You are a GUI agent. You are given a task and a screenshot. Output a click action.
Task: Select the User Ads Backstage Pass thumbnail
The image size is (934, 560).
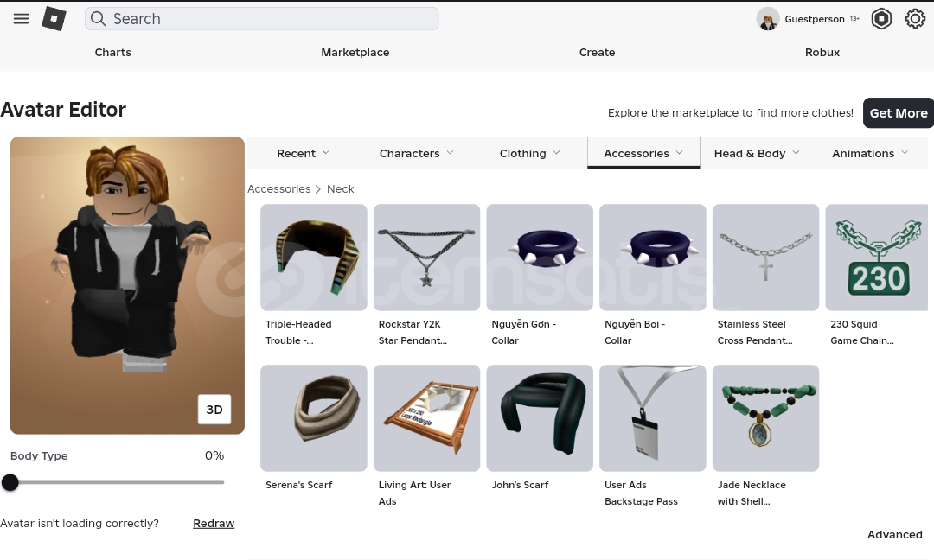tap(653, 417)
